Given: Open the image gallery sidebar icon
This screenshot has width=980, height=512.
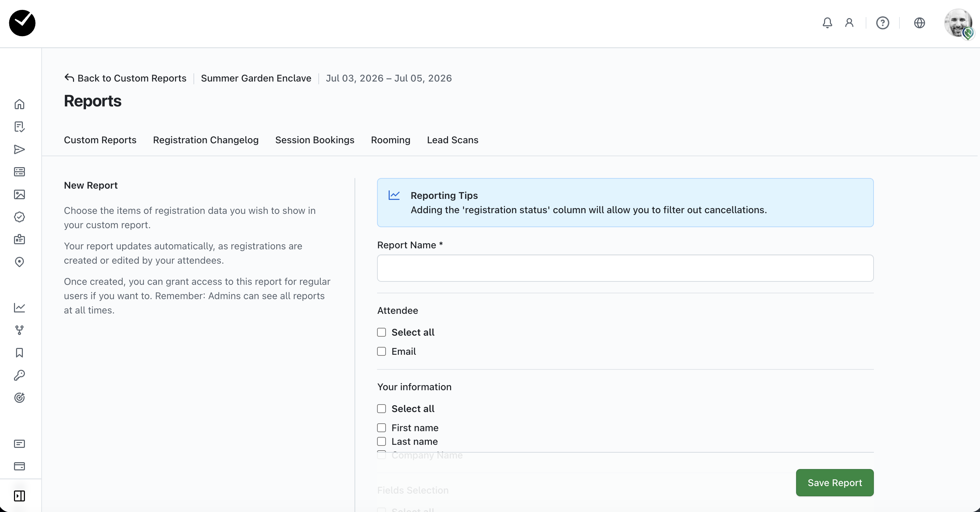Looking at the screenshot, I should pyautogui.click(x=19, y=194).
